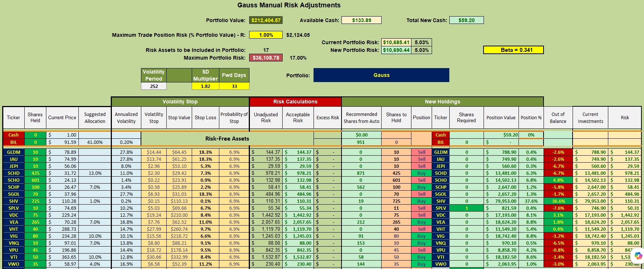
Task: Select the 17.00% maximum portfolio risk percentage
Action: click(x=298, y=58)
